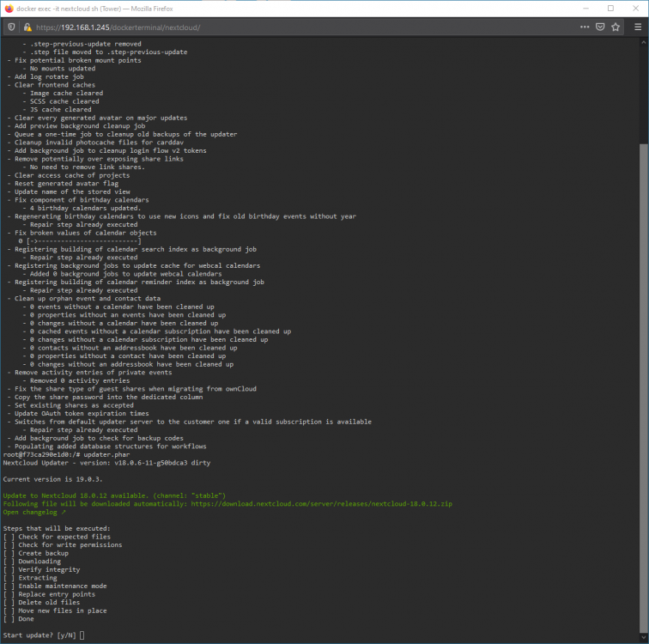The image size is (649, 644).
Task: Bookmark this page with star icon
Action: click(616, 27)
